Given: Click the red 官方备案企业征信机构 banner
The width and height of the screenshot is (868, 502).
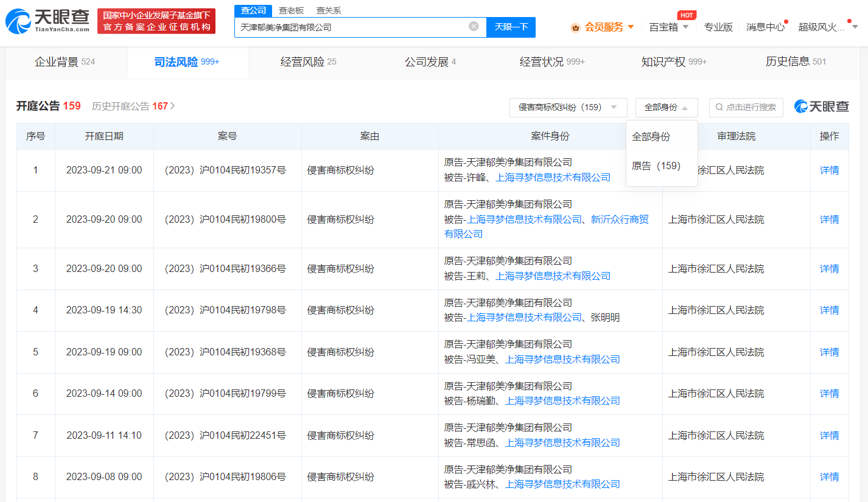Looking at the screenshot, I should tap(156, 21).
